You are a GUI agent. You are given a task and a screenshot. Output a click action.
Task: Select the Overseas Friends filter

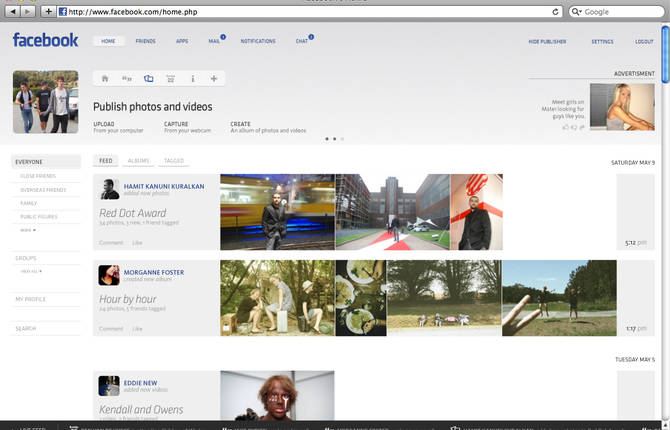point(43,190)
